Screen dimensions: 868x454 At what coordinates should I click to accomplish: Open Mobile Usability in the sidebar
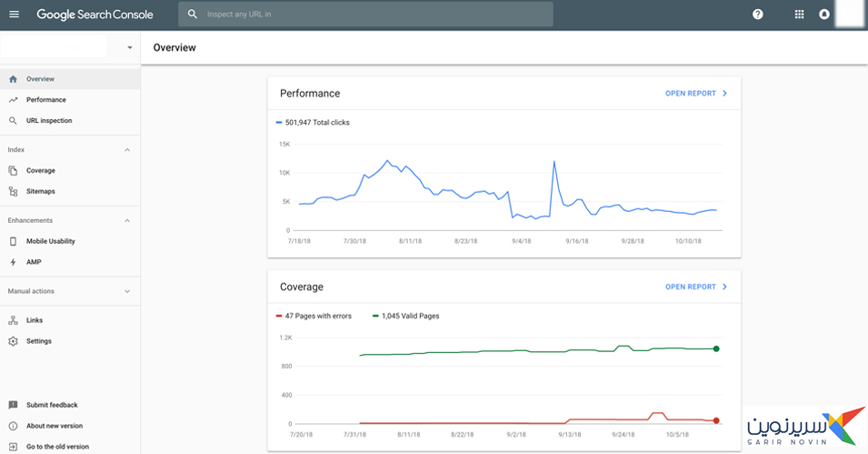pyautogui.click(x=70, y=241)
